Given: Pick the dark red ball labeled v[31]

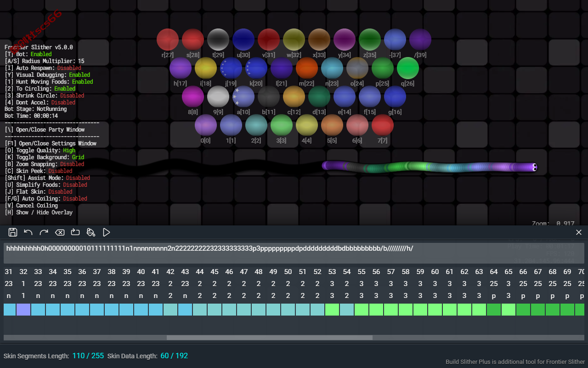Looking at the screenshot, I should pos(269,40).
